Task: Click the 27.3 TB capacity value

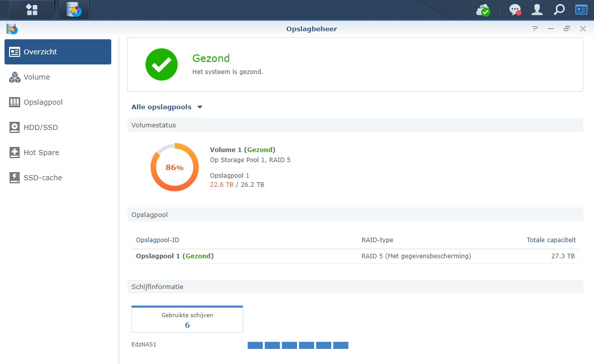Action: pos(563,256)
